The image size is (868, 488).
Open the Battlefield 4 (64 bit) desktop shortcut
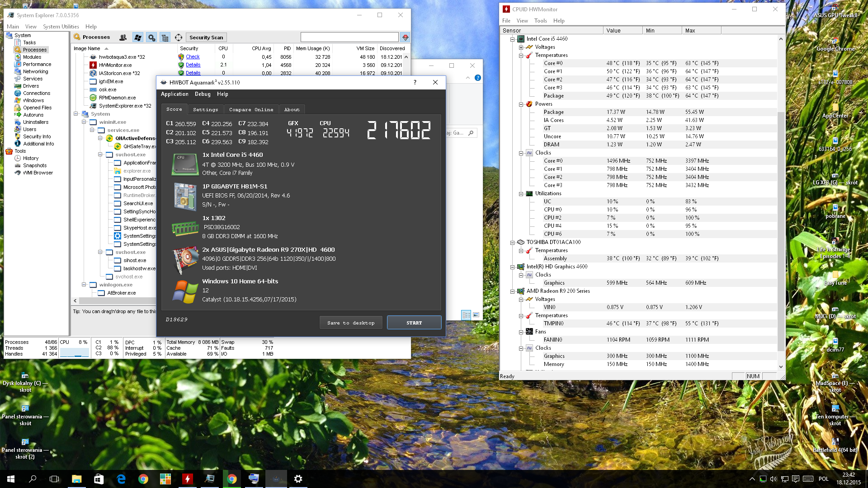tap(835, 445)
